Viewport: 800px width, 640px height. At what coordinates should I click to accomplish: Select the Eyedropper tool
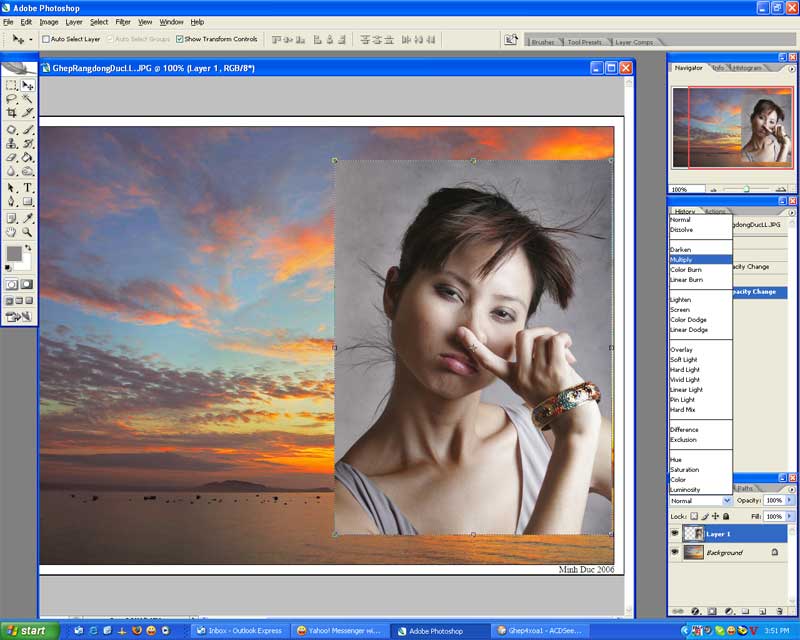(28, 218)
